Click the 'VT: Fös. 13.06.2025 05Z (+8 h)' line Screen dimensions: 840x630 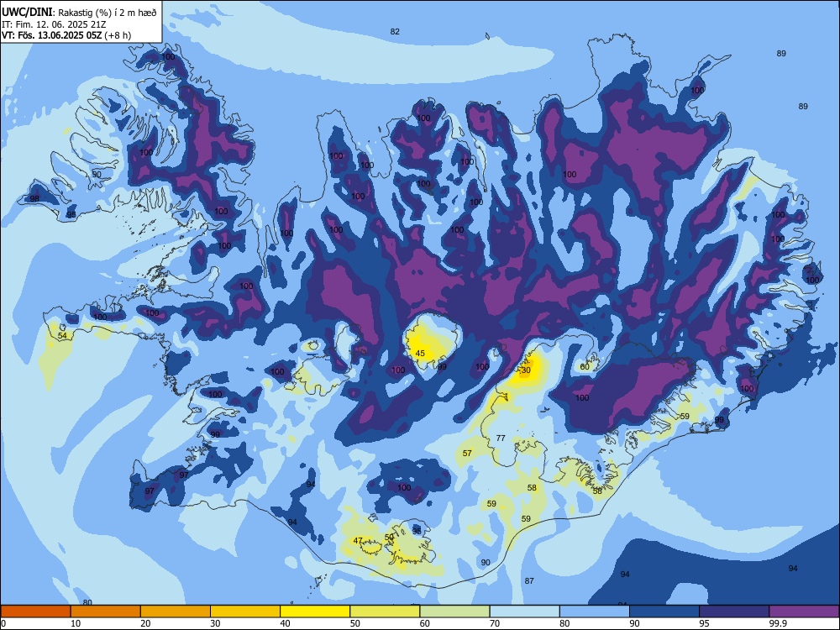click(x=66, y=35)
